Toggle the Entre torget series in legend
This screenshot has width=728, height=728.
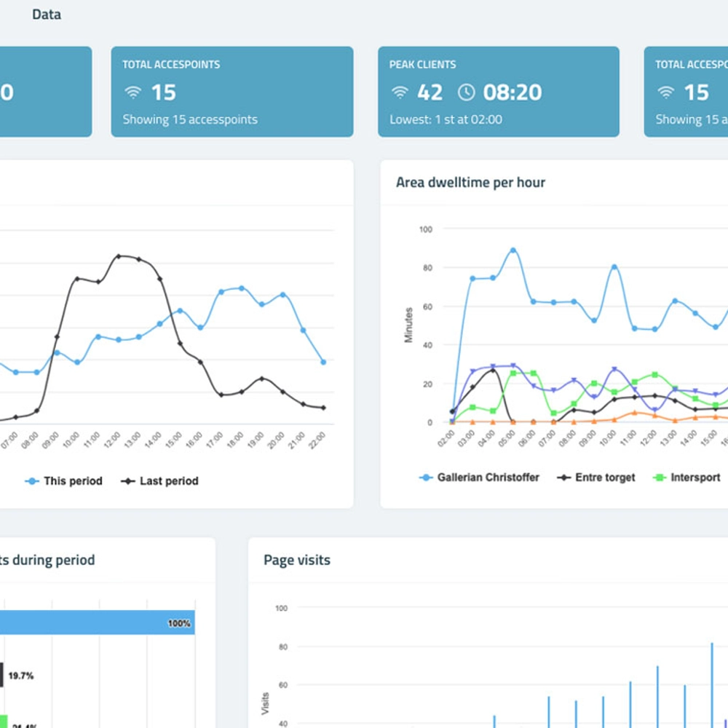pos(604,478)
